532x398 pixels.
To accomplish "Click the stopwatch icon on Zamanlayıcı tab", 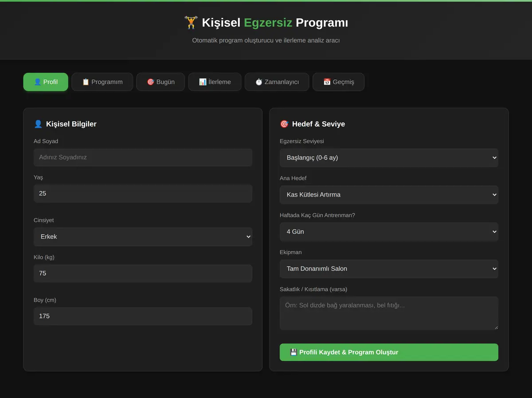I will click(x=259, y=82).
